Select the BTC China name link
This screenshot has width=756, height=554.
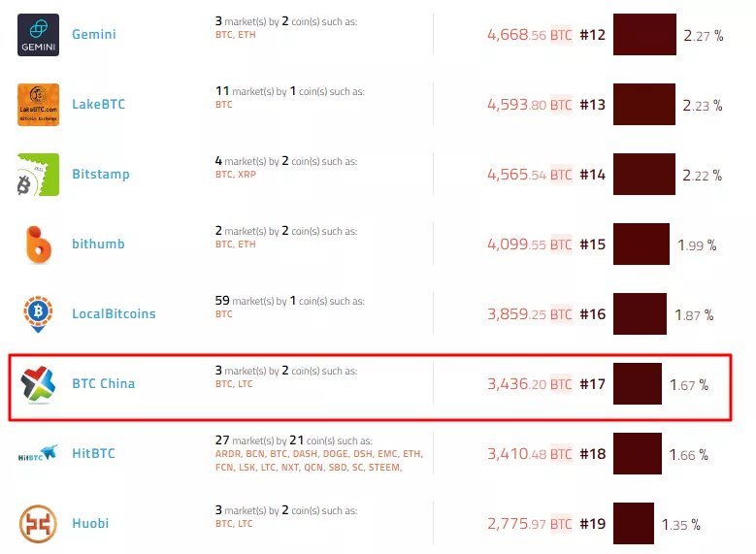tap(104, 384)
